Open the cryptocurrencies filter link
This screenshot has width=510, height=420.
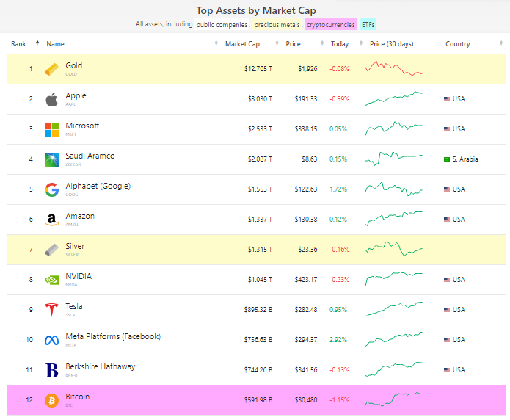tap(331, 25)
